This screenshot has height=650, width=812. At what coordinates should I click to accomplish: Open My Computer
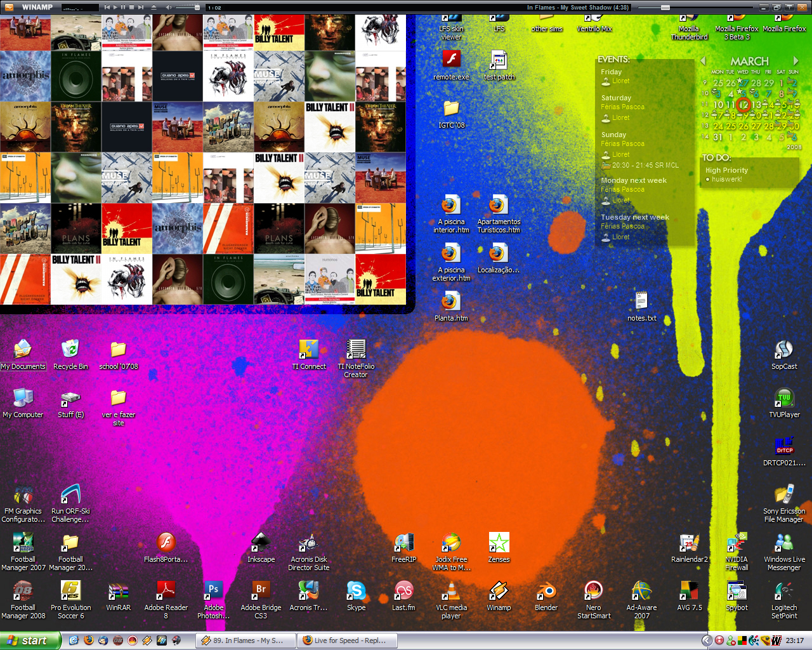pyautogui.click(x=23, y=403)
